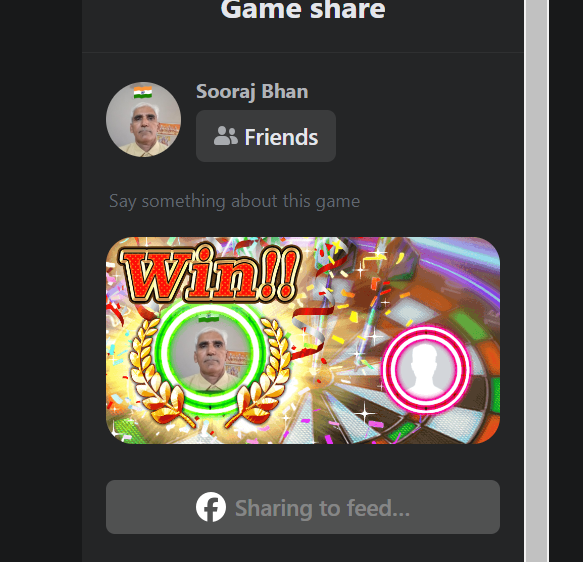This screenshot has width=583, height=562.
Task: Click the golden laurel wreath graphic
Action: tap(210, 374)
